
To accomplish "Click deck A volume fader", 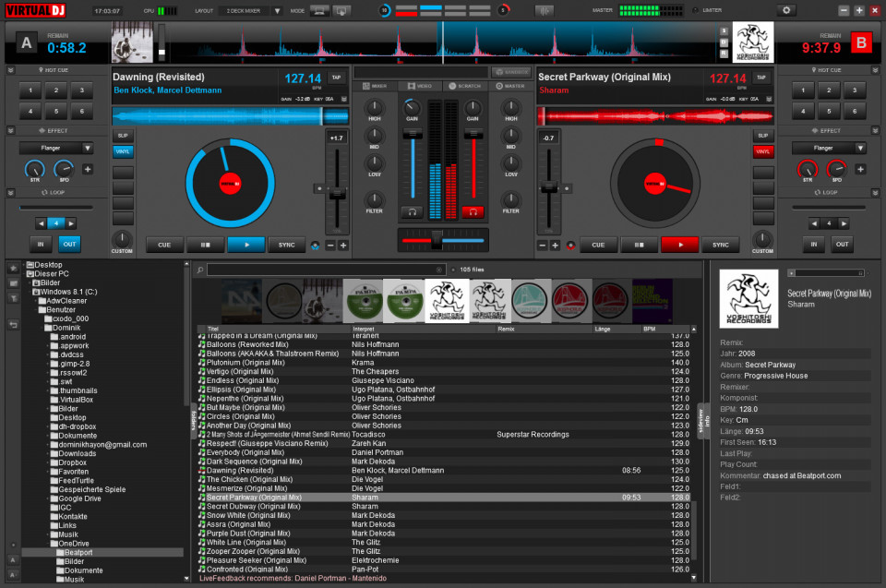I will [x=413, y=135].
